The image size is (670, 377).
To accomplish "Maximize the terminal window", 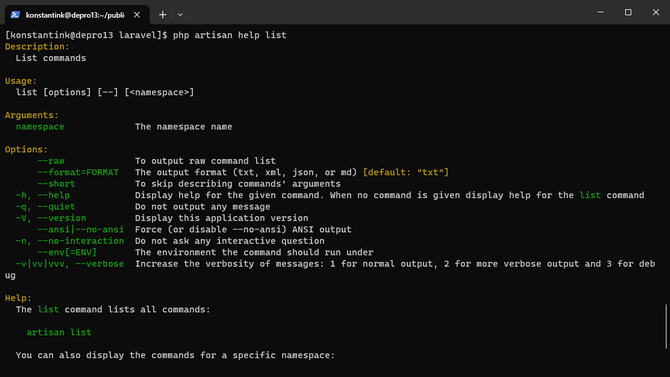I will [628, 12].
